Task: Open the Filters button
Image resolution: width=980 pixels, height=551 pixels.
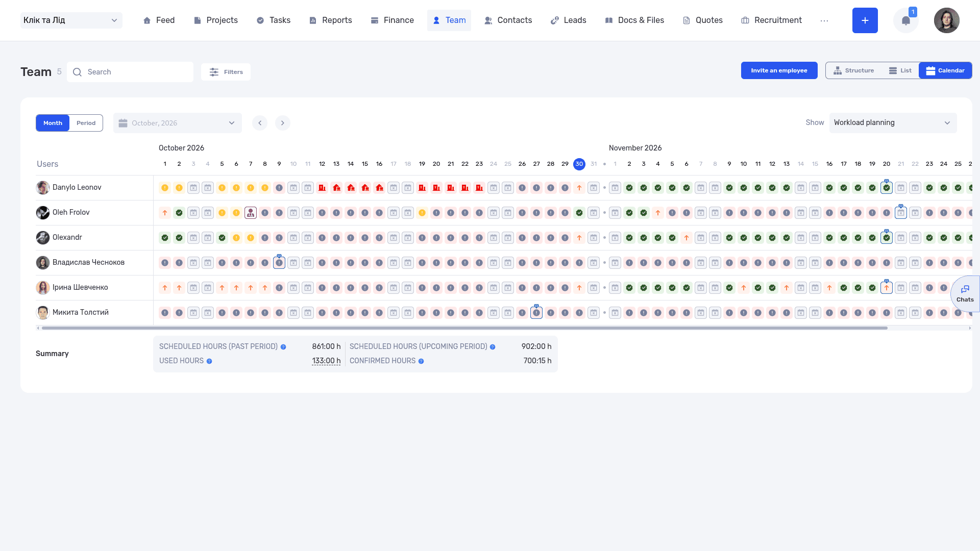Action: tap(226, 72)
